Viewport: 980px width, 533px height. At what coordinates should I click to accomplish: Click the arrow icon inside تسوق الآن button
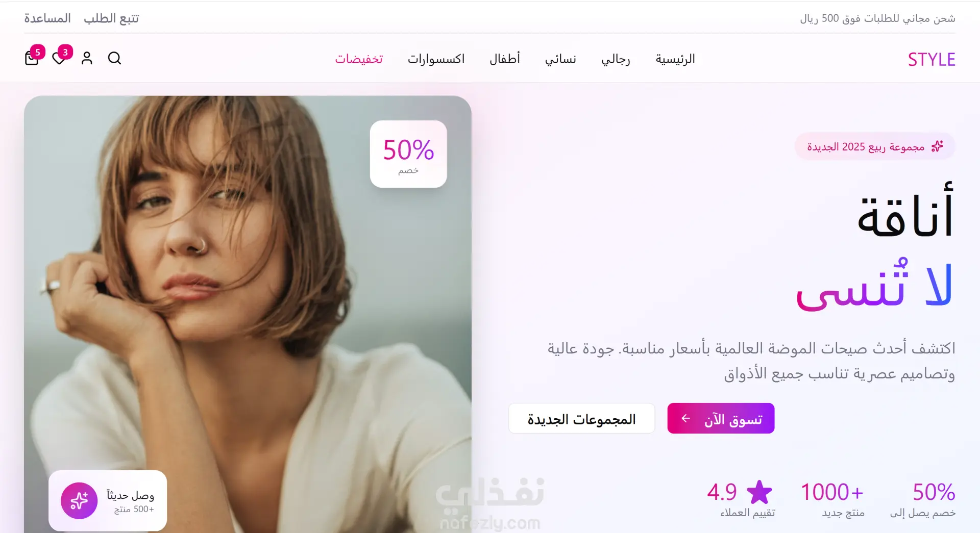click(686, 418)
